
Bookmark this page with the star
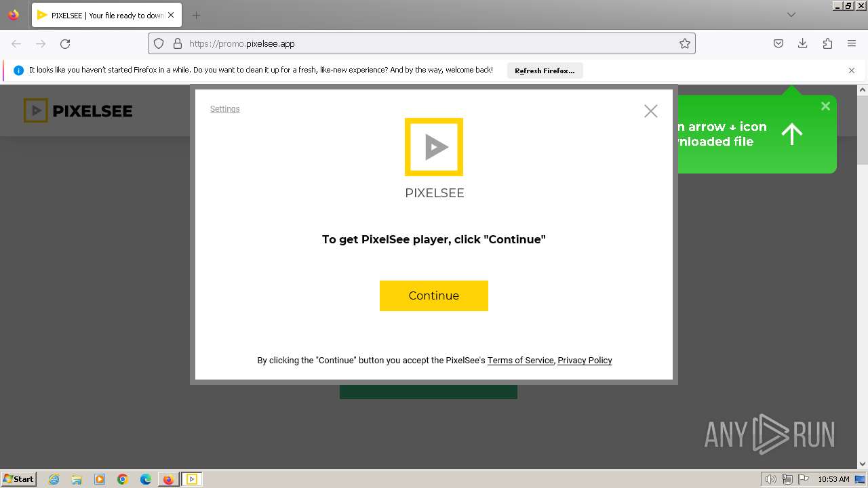point(685,43)
